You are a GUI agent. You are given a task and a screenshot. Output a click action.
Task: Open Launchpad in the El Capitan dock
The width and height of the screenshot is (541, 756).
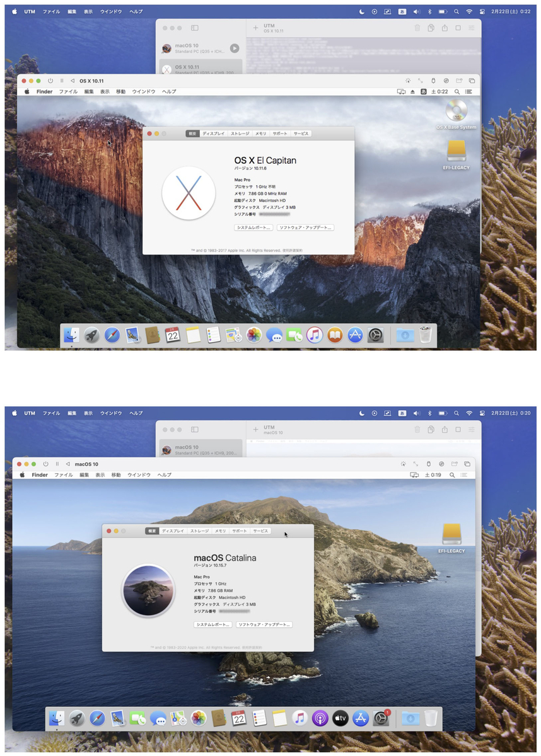[91, 335]
